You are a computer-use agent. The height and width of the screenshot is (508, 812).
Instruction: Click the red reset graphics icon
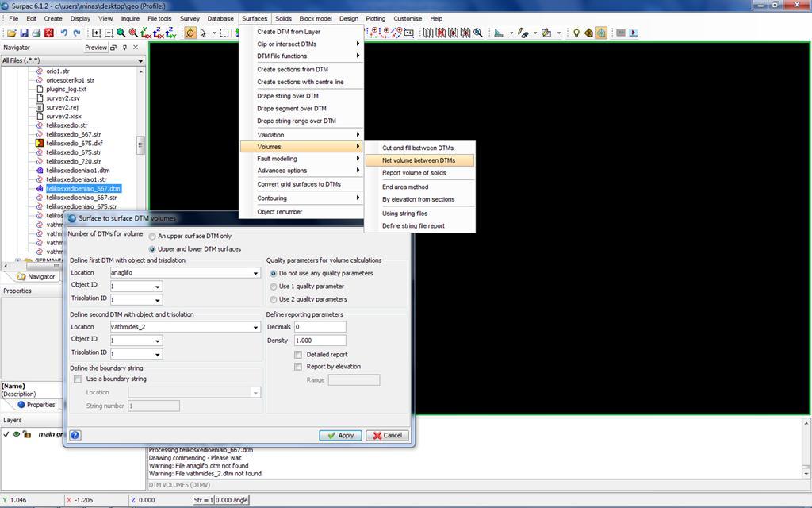[x=48, y=33]
